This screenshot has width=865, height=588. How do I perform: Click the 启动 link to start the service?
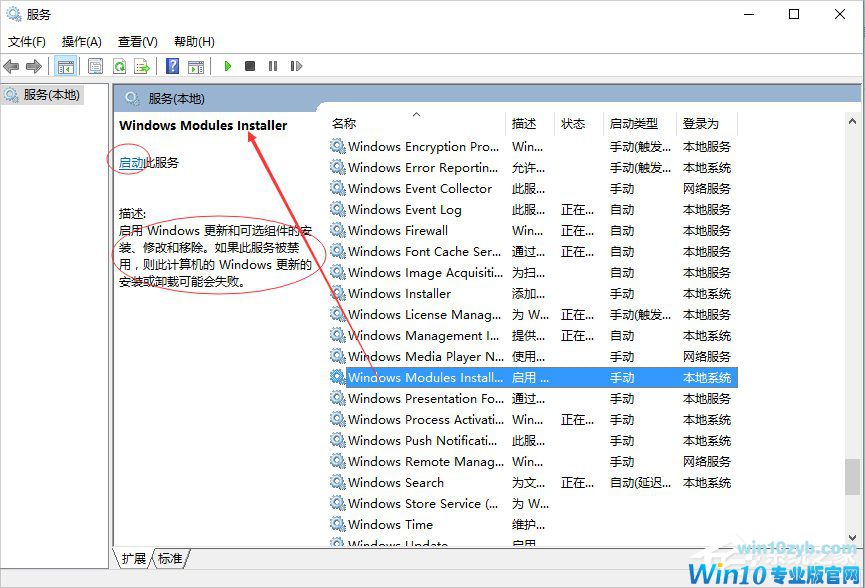(x=130, y=160)
